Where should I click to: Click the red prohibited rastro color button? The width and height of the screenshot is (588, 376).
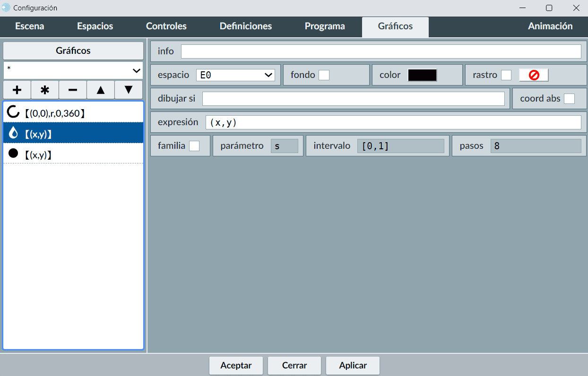click(534, 75)
